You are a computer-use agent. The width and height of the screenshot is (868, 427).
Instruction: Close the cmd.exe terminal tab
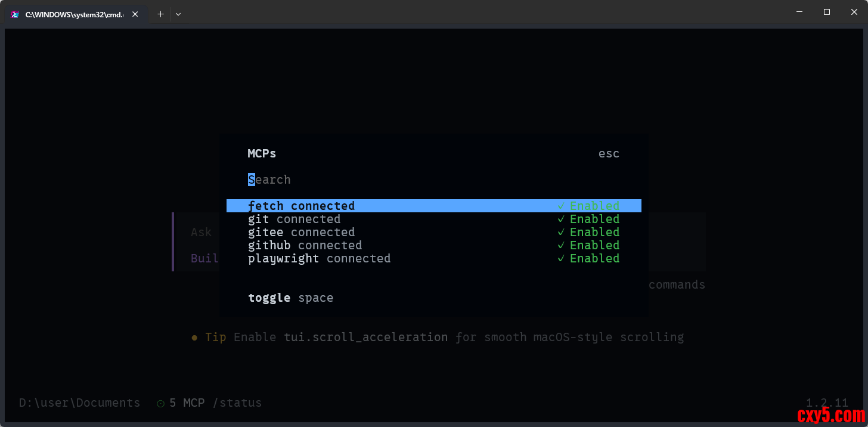[135, 14]
